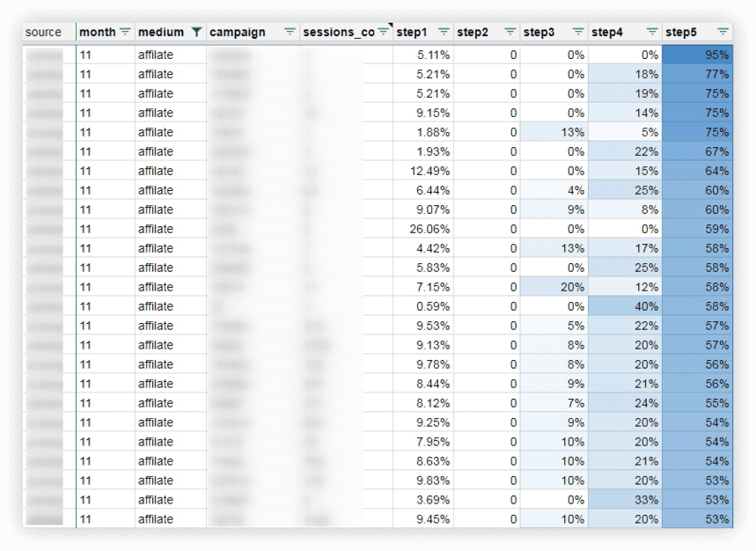The height and width of the screenshot is (551, 756).
Task: Select the step5 cell showing 95%
Action: pyautogui.click(x=697, y=55)
